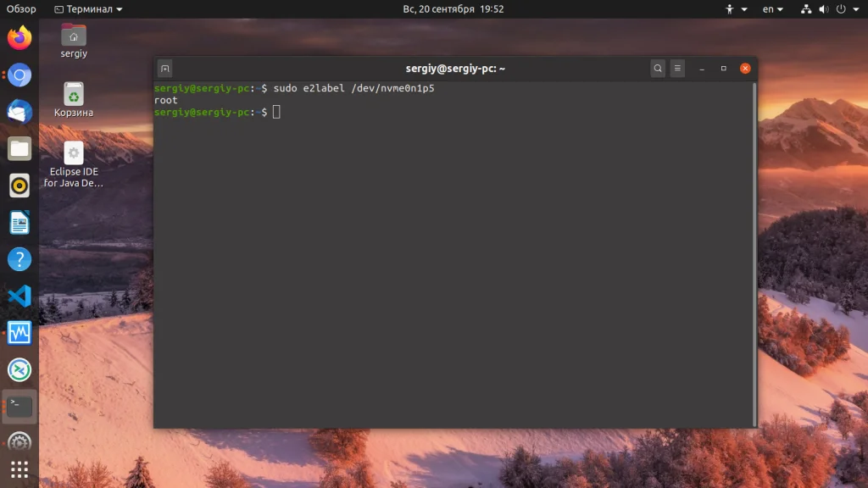This screenshot has width=868, height=488.
Task: Click at terminal prompt cursor
Action: pyautogui.click(x=276, y=112)
